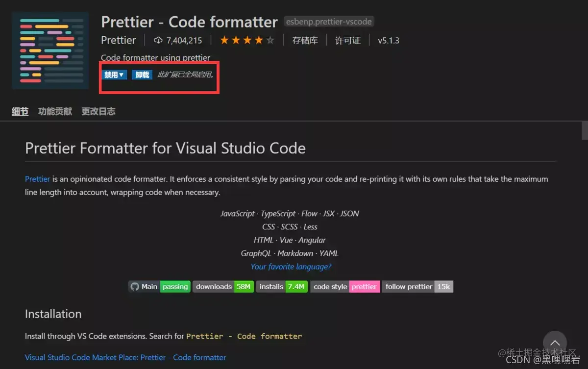Click the download count cloud icon
The height and width of the screenshot is (369, 588).
tap(158, 40)
